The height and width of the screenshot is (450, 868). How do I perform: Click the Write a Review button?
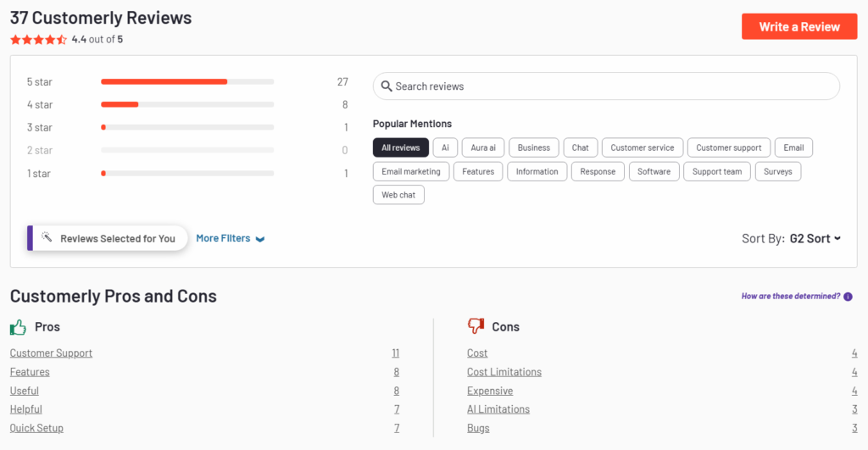[799, 26]
